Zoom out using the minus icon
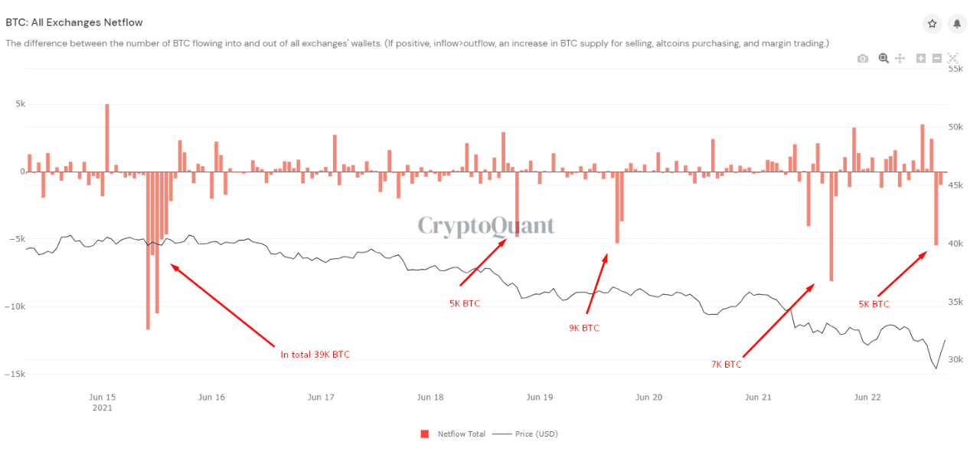The height and width of the screenshot is (455, 980). pos(936,57)
